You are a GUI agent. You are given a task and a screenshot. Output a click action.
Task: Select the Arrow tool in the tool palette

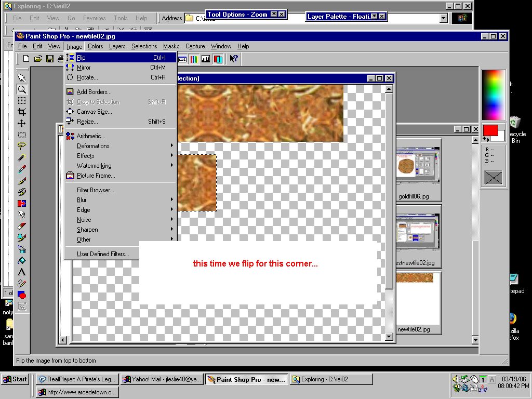22,78
